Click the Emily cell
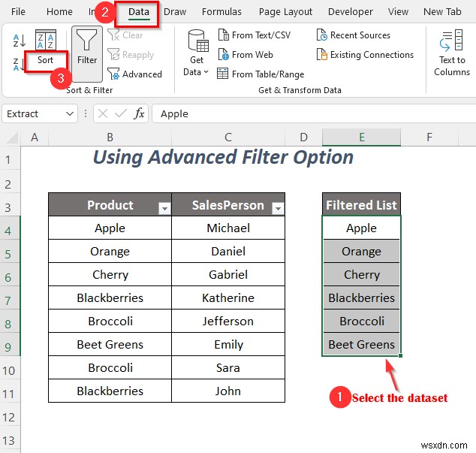 (x=228, y=345)
